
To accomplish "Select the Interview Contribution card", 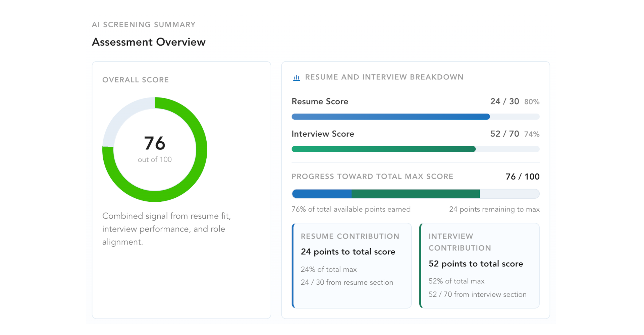I will click(x=479, y=266).
